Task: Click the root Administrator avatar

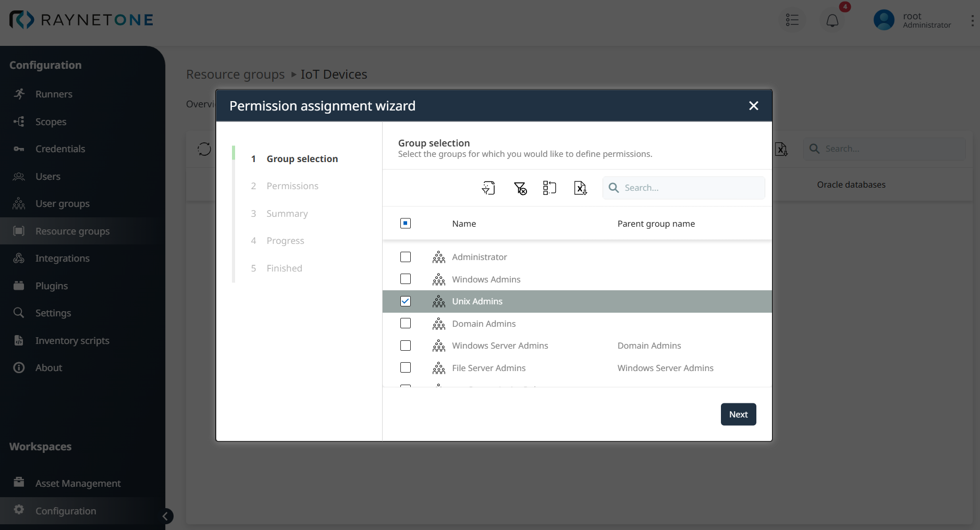Action: 883,20
